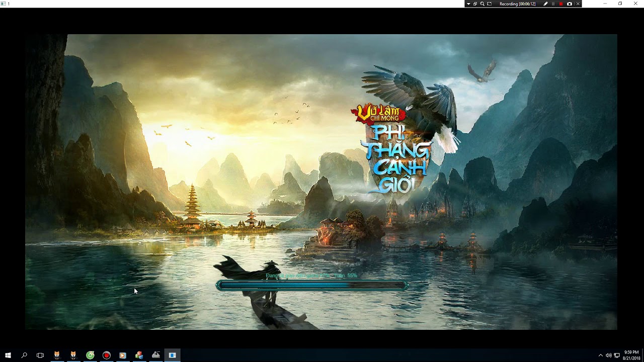Click the loading percentage text
The image size is (644, 362).
pos(311,276)
